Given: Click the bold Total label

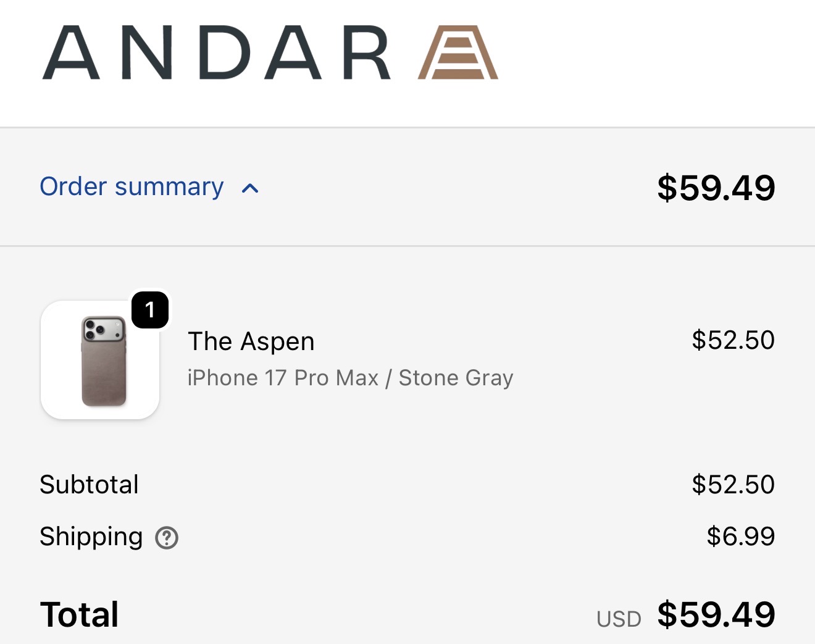Looking at the screenshot, I should [80, 615].
